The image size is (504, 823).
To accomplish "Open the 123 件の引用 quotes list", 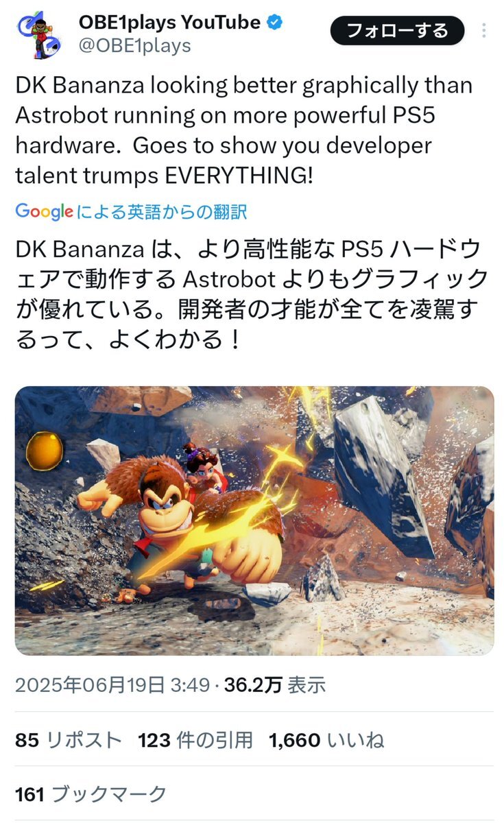I will [x=195, y=740].
